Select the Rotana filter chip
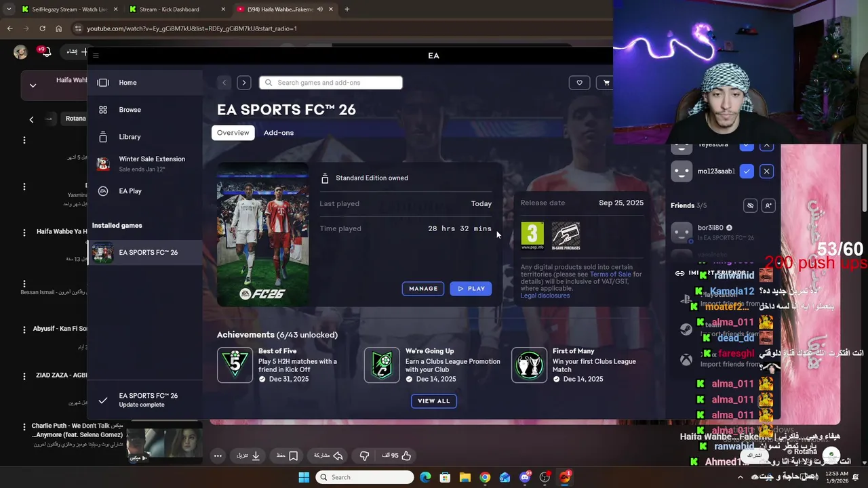This screenshot has width=868, height=488. click(x=75, y=119)
